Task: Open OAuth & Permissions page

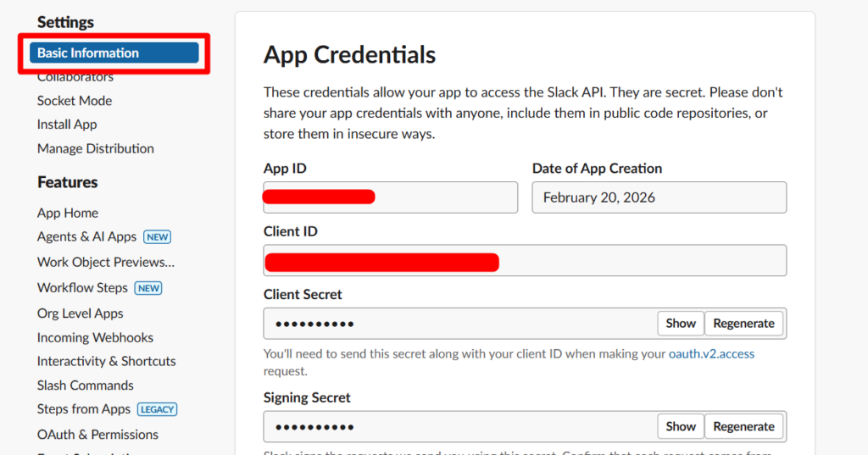Action: point(98,435)
